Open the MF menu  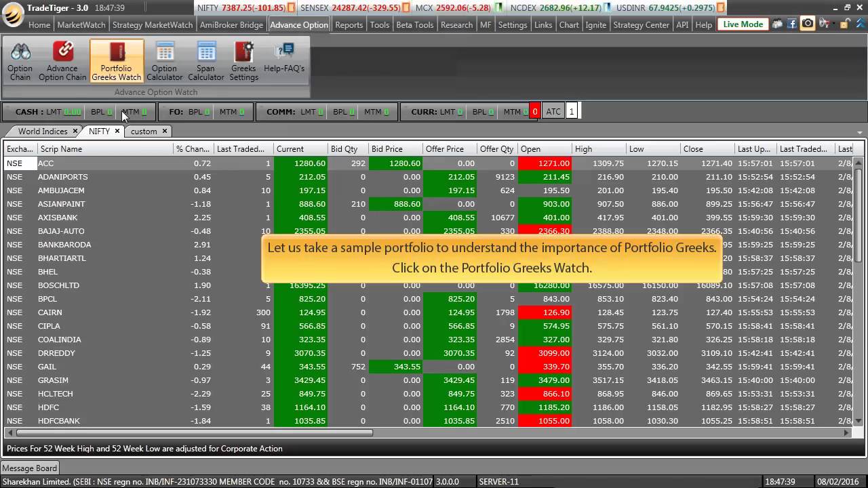click(x=486, y=24)
